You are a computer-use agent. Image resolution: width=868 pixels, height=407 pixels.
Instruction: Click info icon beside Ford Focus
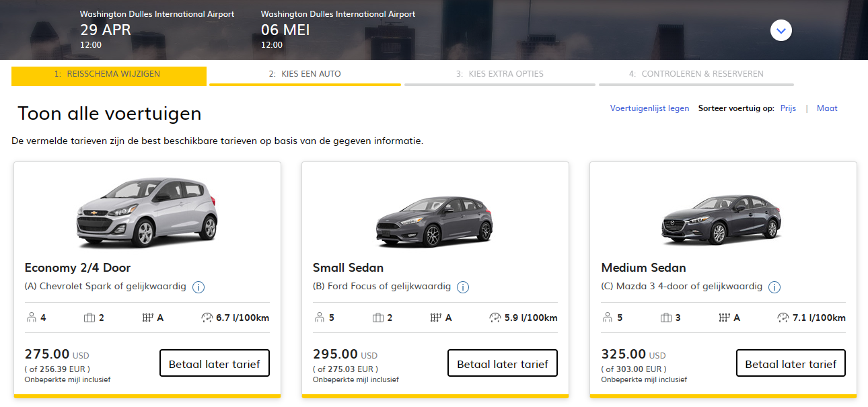click(463, 287)
